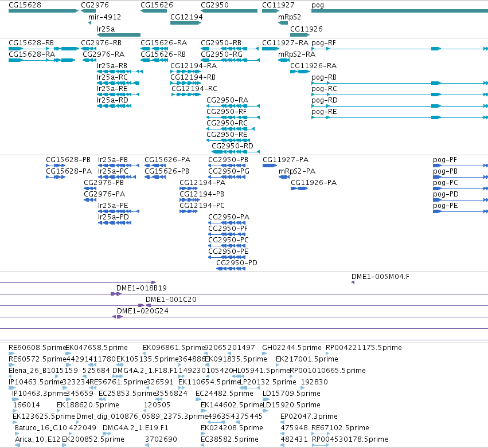Select the Batuco_16_G10 label

[x=41, y=428]
